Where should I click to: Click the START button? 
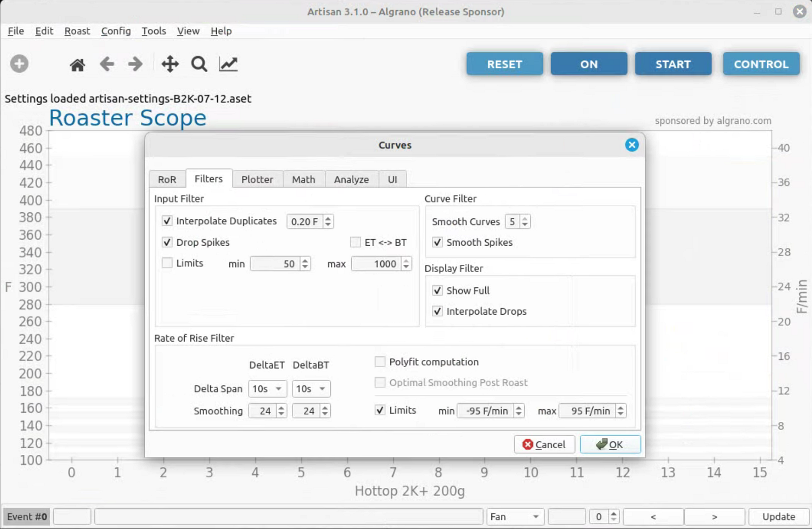673,64
